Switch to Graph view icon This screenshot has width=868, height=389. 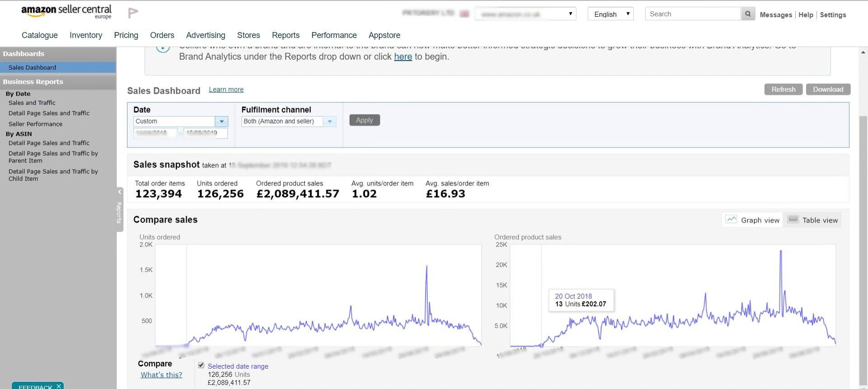point(731,219)
